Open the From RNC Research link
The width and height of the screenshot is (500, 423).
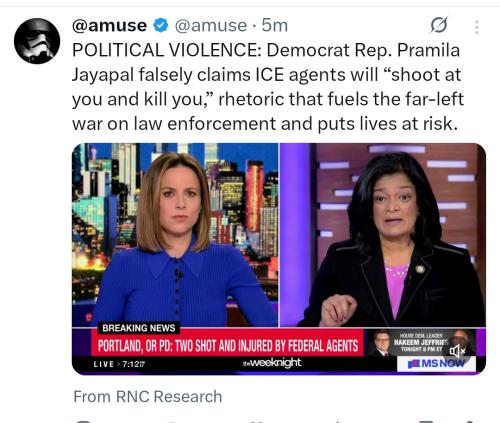148,397
